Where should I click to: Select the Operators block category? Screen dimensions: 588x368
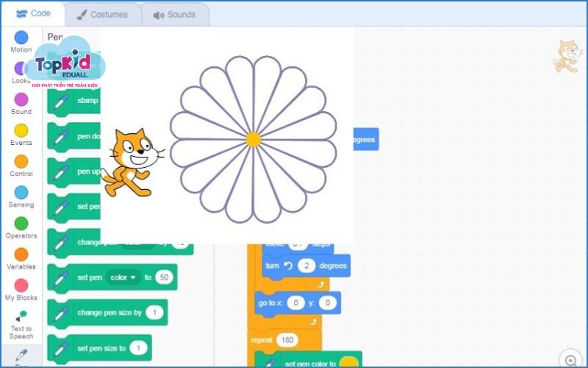tap(21, 227)
